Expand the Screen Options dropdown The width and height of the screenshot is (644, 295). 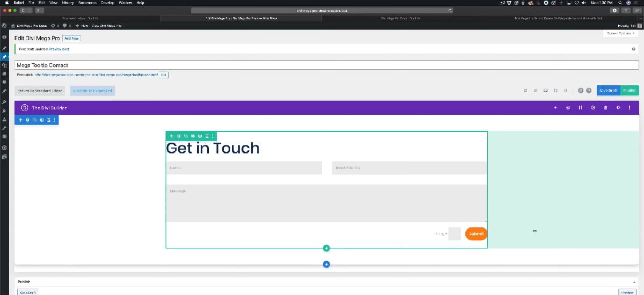(x=619, y=33)
